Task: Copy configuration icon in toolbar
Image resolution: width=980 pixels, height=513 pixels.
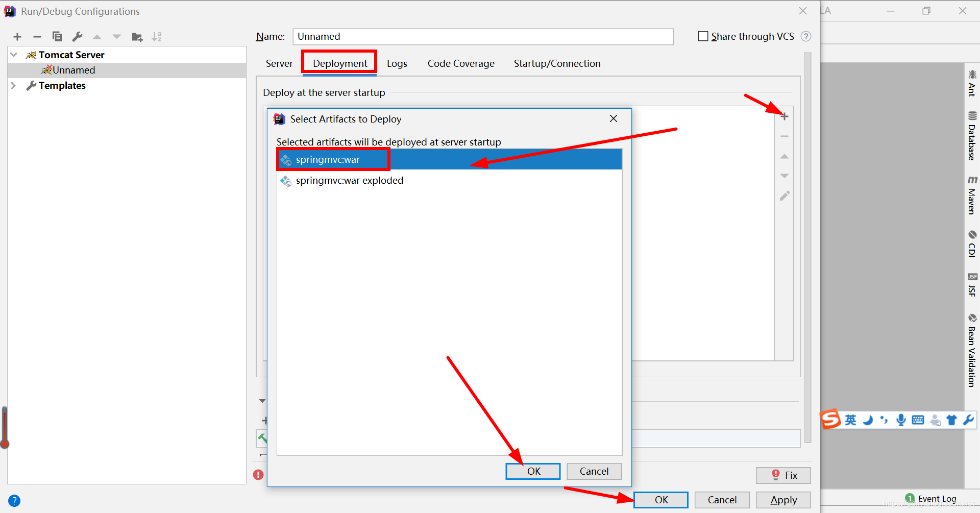Action: tap(57, 37)
